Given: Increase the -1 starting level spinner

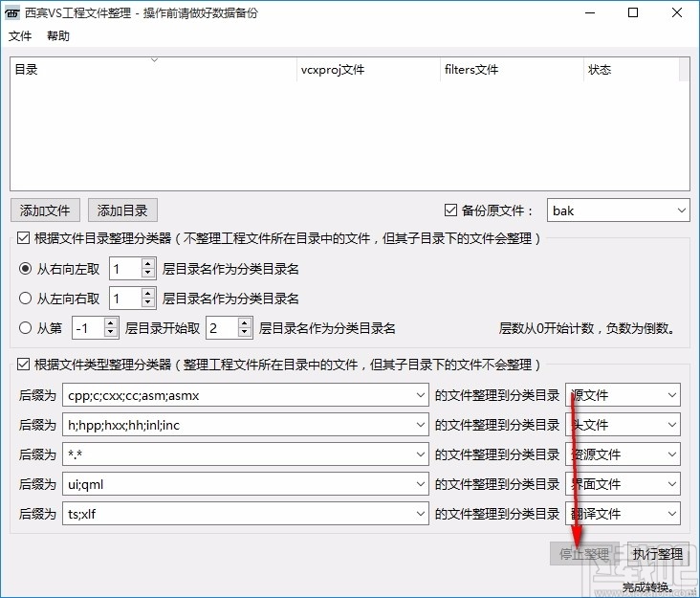Looking at the screenshot, I should click(111, 323).
